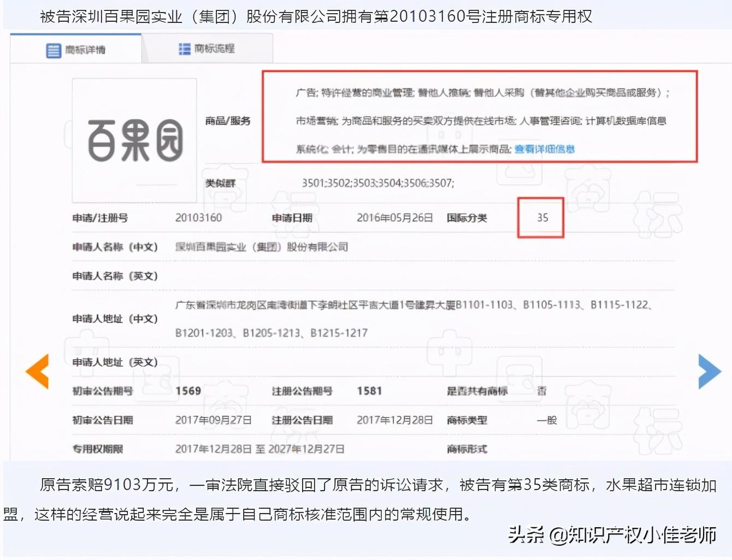Select exclusive rights period 2017年12月28日 至 2027年12月27日
The height and width of the screenshot is (560, 732).
coord(260,449)
